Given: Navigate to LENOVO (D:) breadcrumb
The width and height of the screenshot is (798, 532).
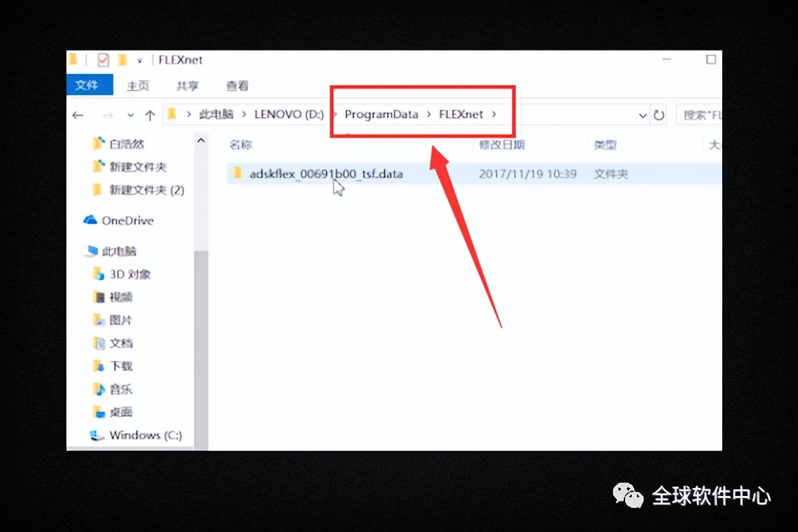Looking at the screenshot, I should (289, 114).
